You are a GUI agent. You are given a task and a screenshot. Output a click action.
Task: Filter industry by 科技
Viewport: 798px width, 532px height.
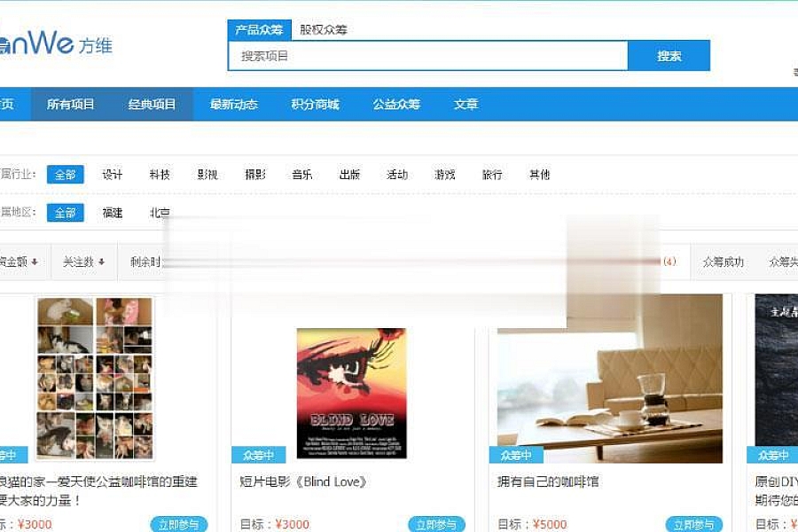160,175
